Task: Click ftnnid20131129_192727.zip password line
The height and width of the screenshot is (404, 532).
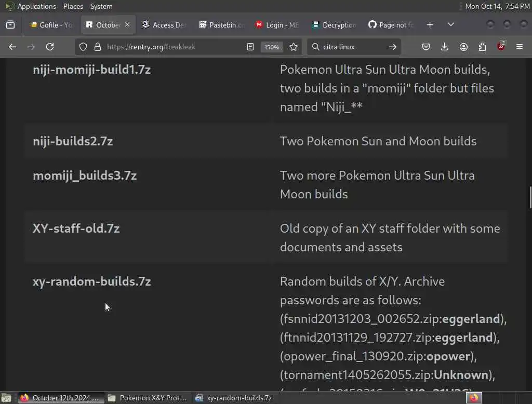Action: click(390, 338)
